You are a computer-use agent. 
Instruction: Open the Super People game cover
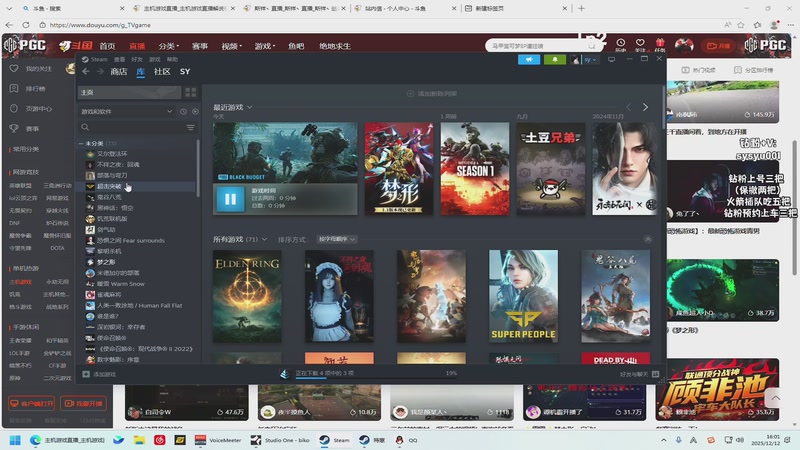pyautogui.click(x=523, y=296)
